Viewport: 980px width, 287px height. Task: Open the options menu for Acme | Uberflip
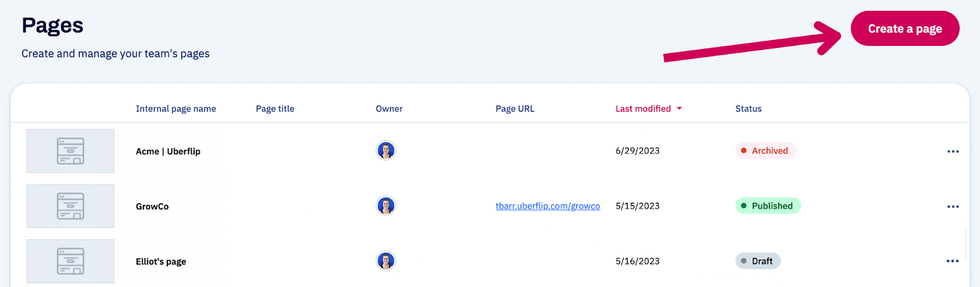click(953, 151)
